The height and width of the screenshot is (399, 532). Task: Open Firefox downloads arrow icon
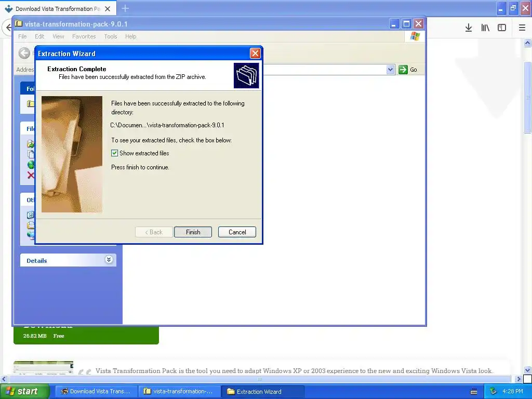469,28
